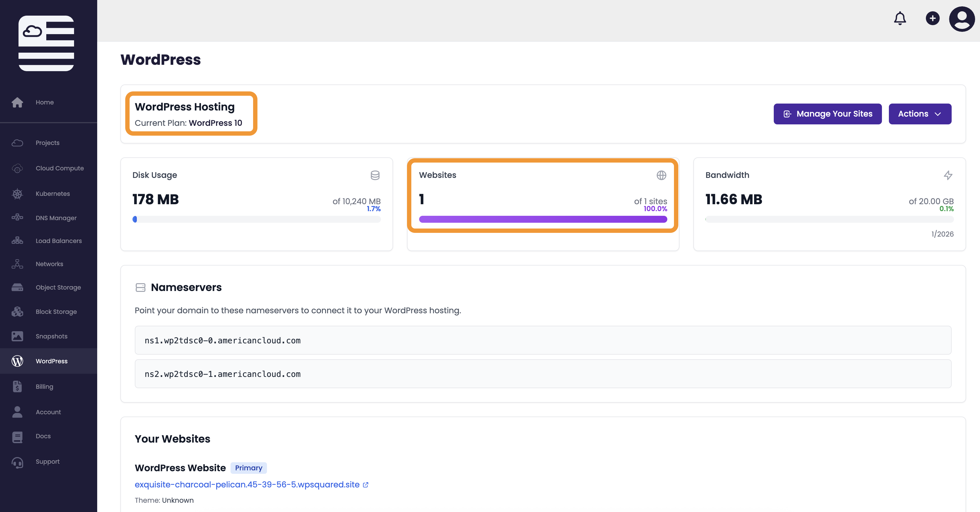Click the Websites purple usage progress bar
The image size is (980, 512).
pos(543,219)
